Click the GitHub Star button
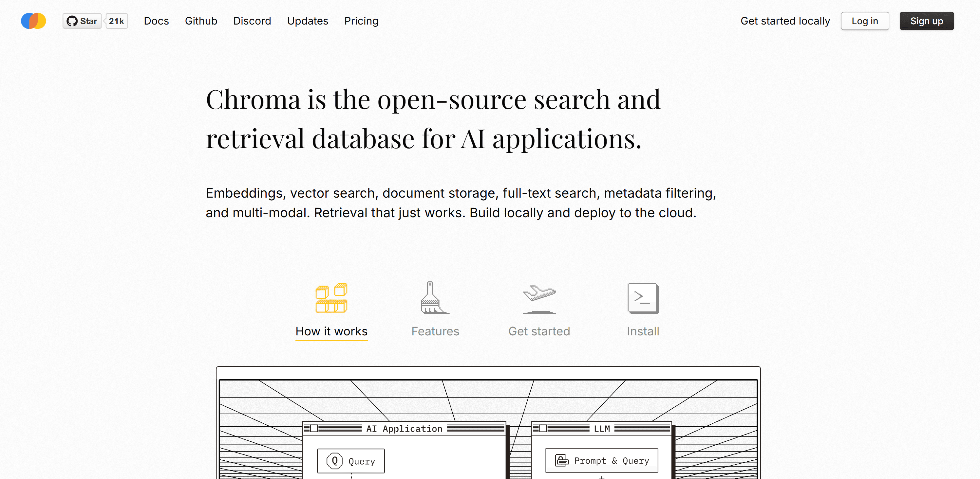The height and width of the screenshot is (479, 980). (x=82, y=21)
